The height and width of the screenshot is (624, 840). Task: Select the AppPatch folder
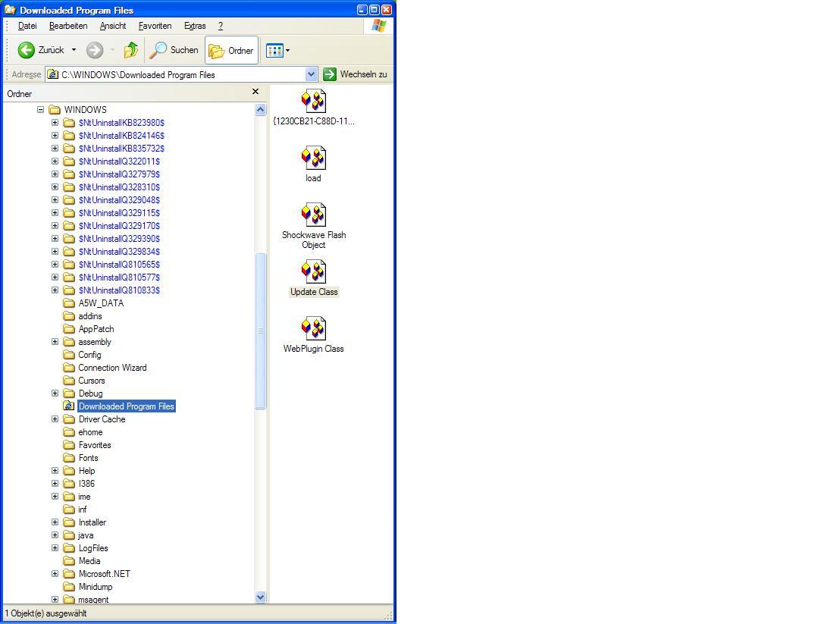click(96, 329)
